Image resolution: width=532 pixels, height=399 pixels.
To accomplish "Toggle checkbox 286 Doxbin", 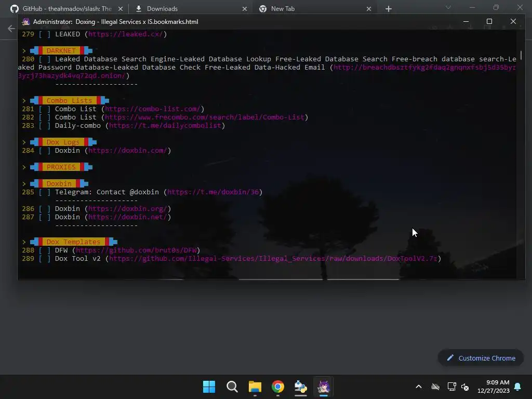I will click(x=45, y=209).
